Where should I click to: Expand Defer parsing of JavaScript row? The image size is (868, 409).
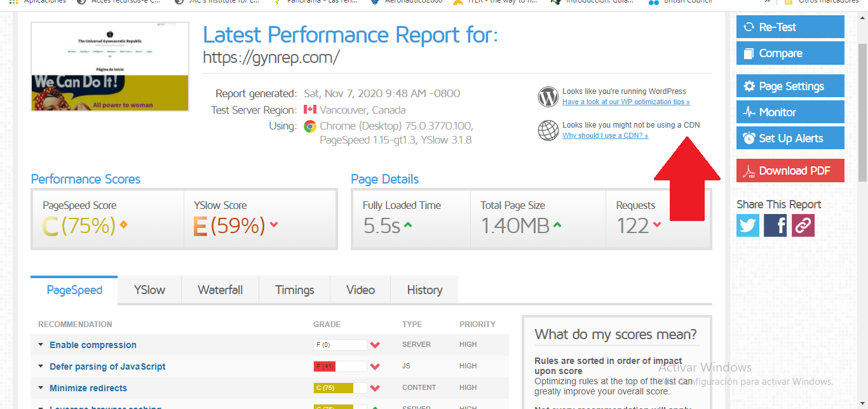pos(41,366)
